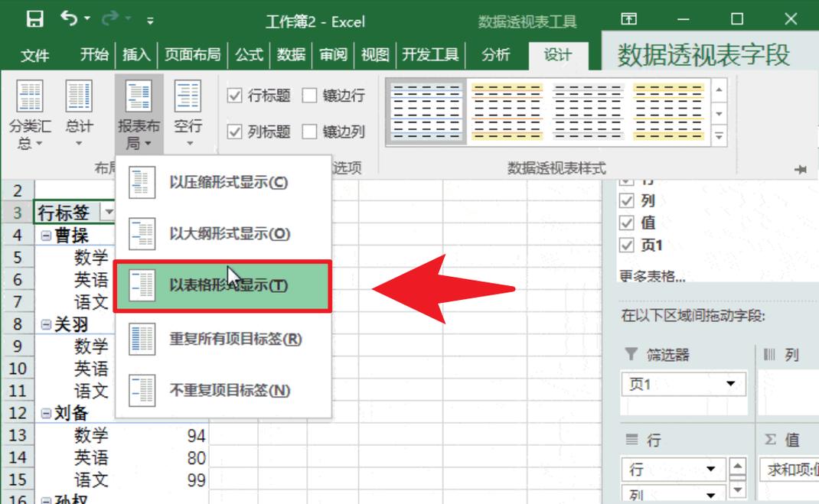Screen dimensions: 819x504
Task: Click the Save icon in quick access toolbar
Action: [34, 19]
